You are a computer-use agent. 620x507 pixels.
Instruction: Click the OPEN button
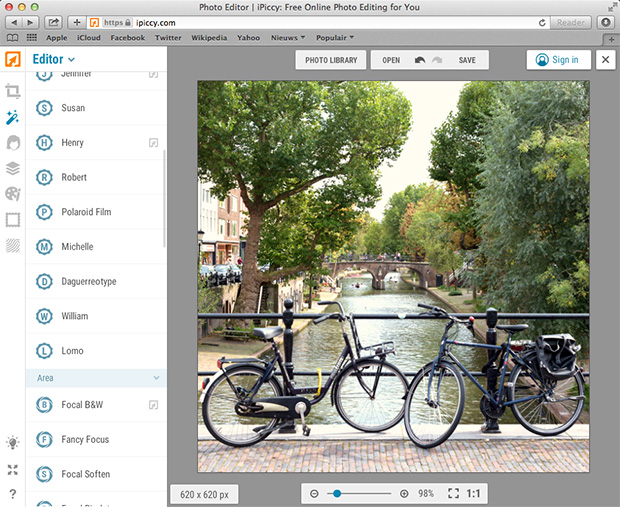coord(391,60)
